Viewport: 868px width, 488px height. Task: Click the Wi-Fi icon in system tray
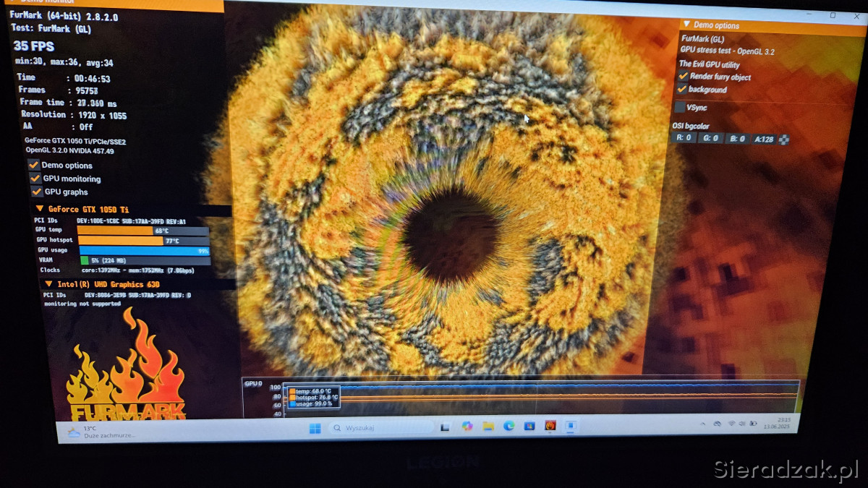(731, 423)
